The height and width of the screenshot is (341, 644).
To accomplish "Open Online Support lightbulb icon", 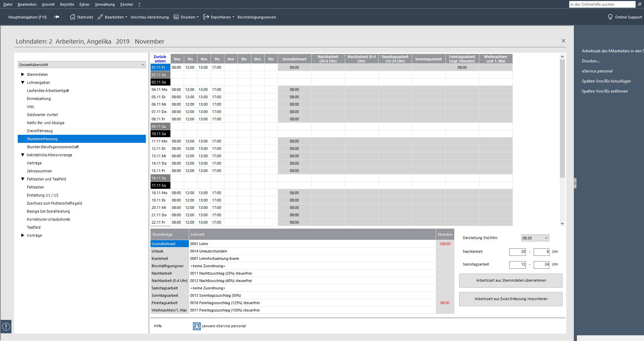I will coord(610,17).
